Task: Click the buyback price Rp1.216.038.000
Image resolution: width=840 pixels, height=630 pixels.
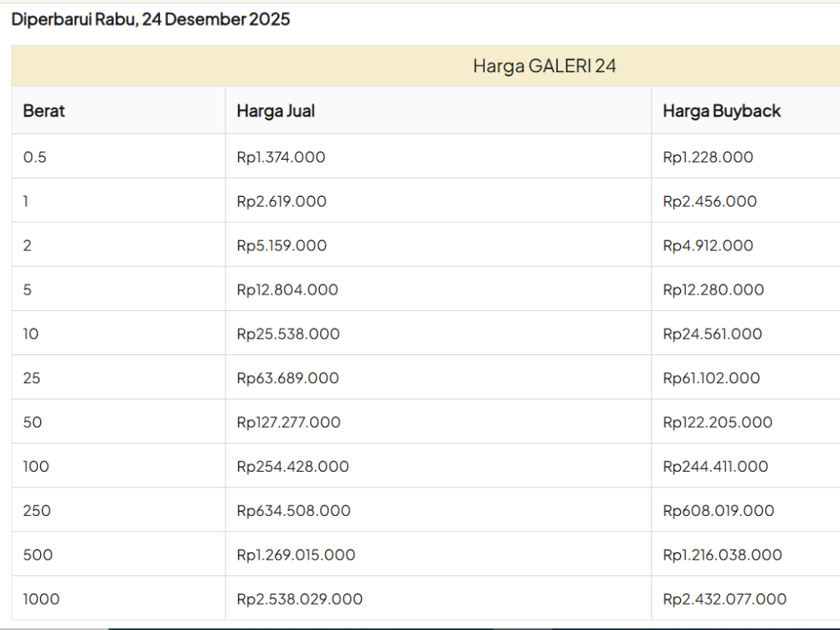Action: click(722, 555)
